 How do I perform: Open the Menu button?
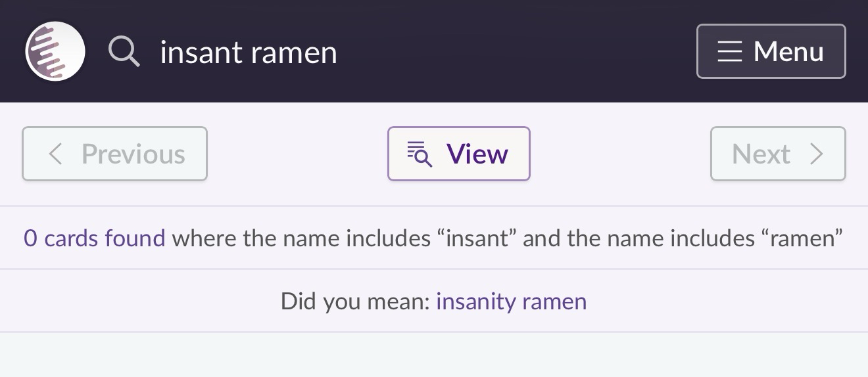pyautogui.click(x=771, y=51)
